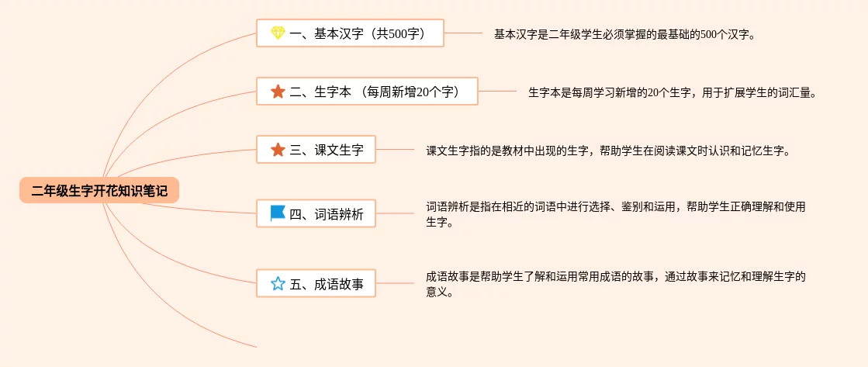The width and height of the screenshot is (868, 367).
Task: Click the note about 生字本 weekly 20个生字
Action: point(673,92)
